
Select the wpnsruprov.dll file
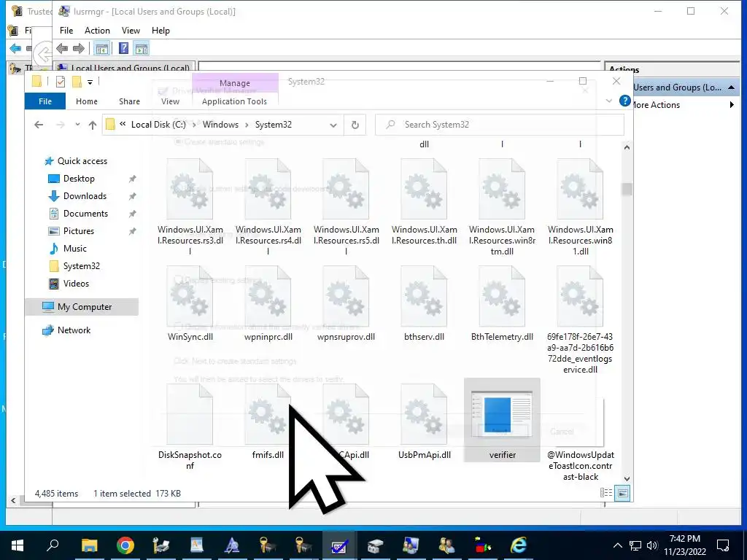point(346,304)
